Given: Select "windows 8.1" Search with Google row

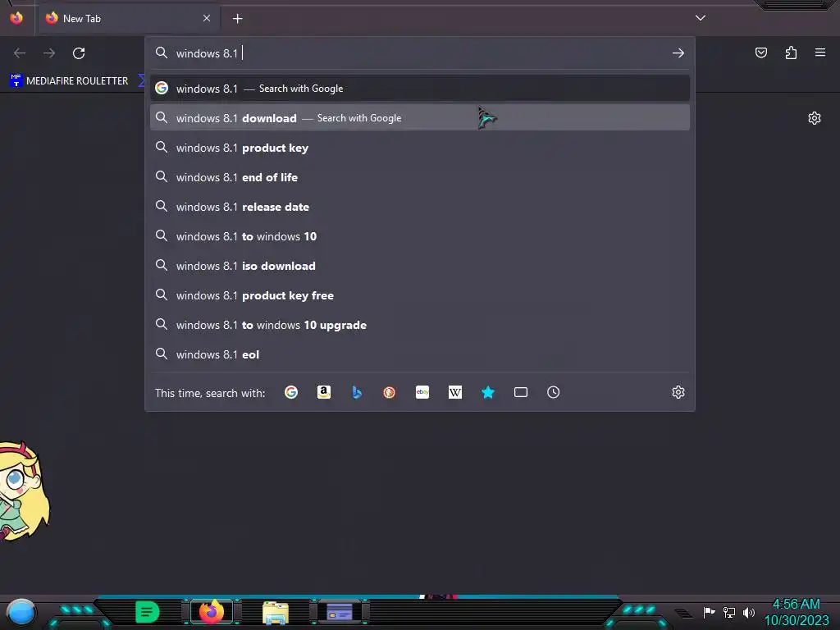Looking at the screenshot, I should pyautogui.click(x=420, y=89).
